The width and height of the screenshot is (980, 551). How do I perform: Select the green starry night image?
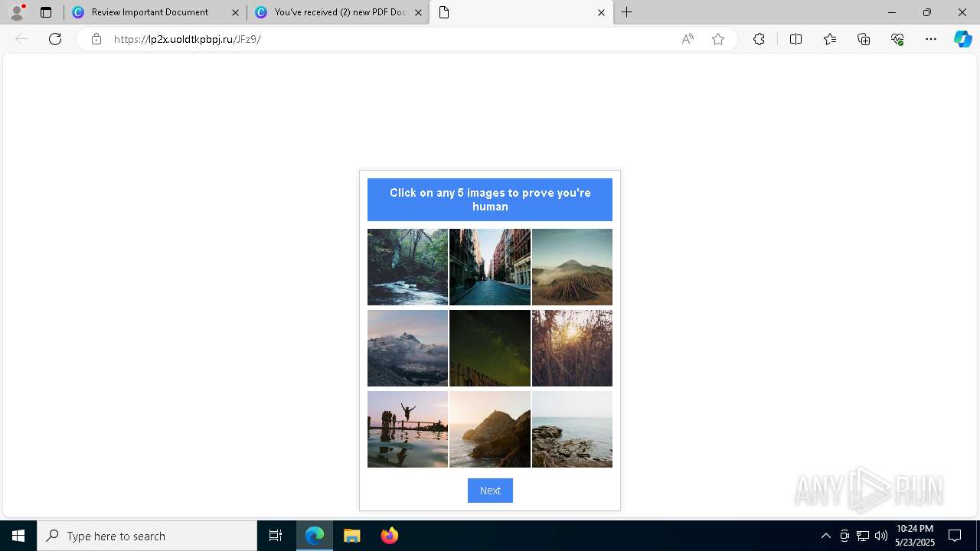coord(490,348)
